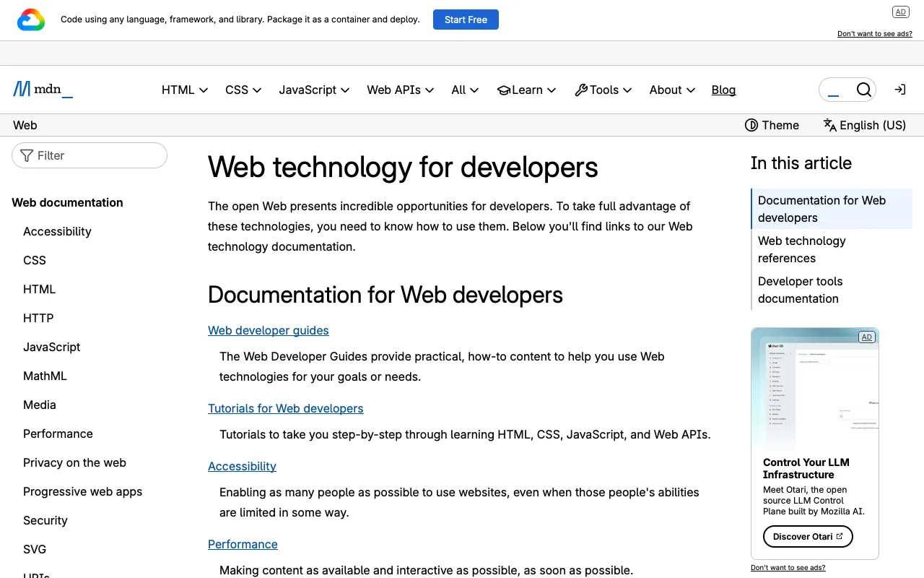This screenshot has height=578, width=924.
Task: Go to the Blog page
Action: point(723,90)
